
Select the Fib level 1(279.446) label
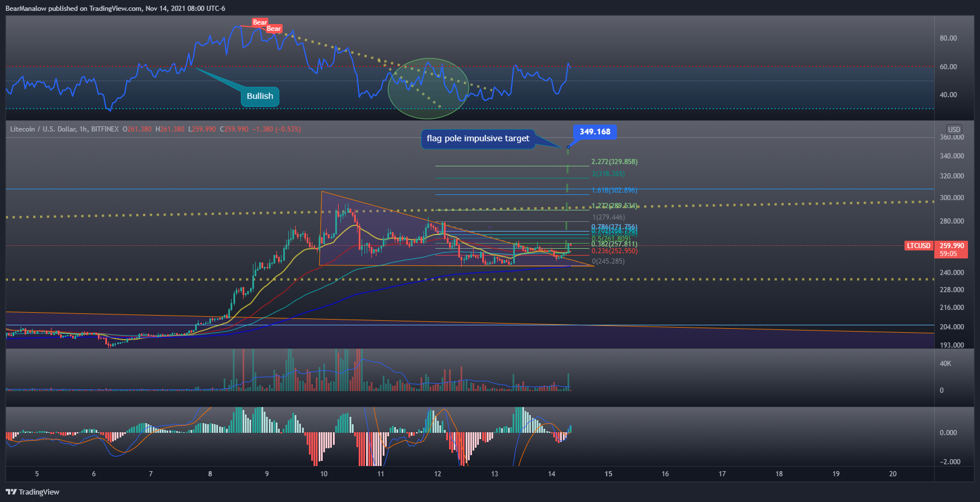coord(609,217)
